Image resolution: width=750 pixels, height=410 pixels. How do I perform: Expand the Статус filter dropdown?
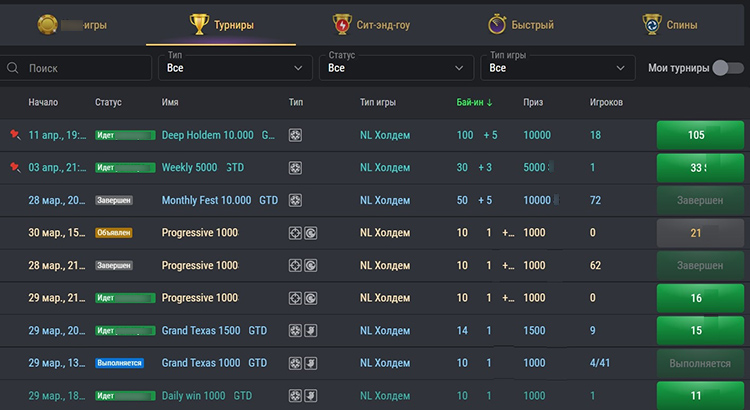click(x=396, y=67)
